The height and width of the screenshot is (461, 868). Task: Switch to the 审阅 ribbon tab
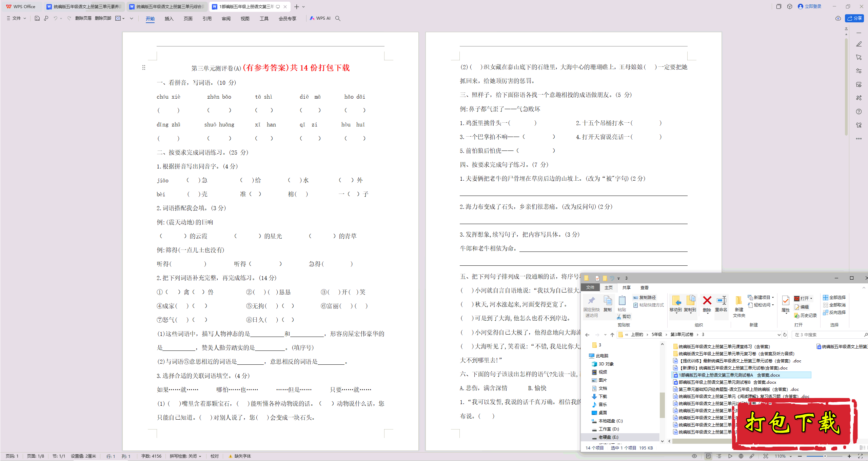[x=226, y=19]
